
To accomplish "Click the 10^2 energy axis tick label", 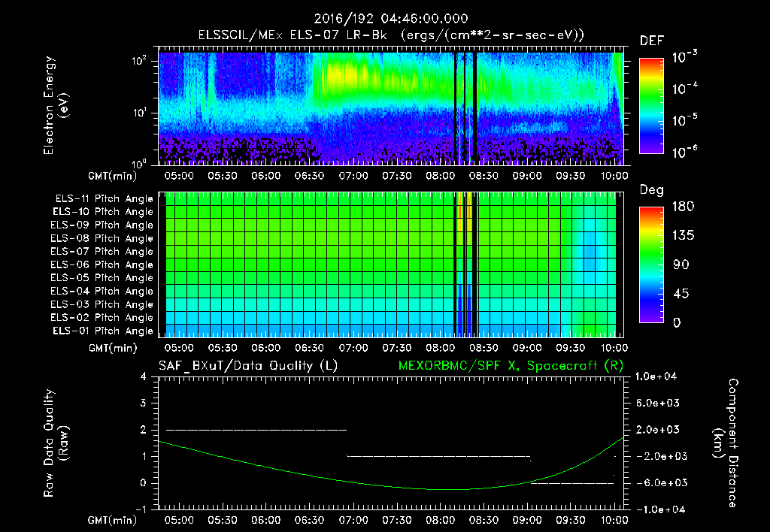I will click(x=139, y=61).
